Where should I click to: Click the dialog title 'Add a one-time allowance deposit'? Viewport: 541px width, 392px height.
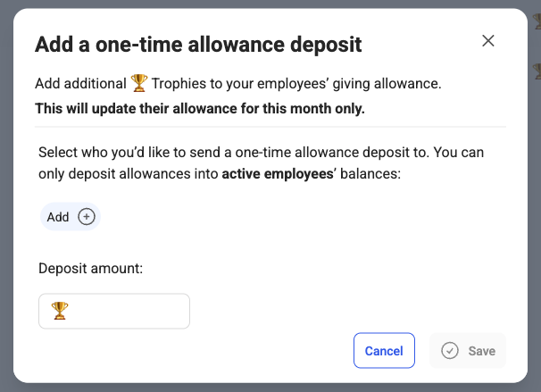point(198,45)
